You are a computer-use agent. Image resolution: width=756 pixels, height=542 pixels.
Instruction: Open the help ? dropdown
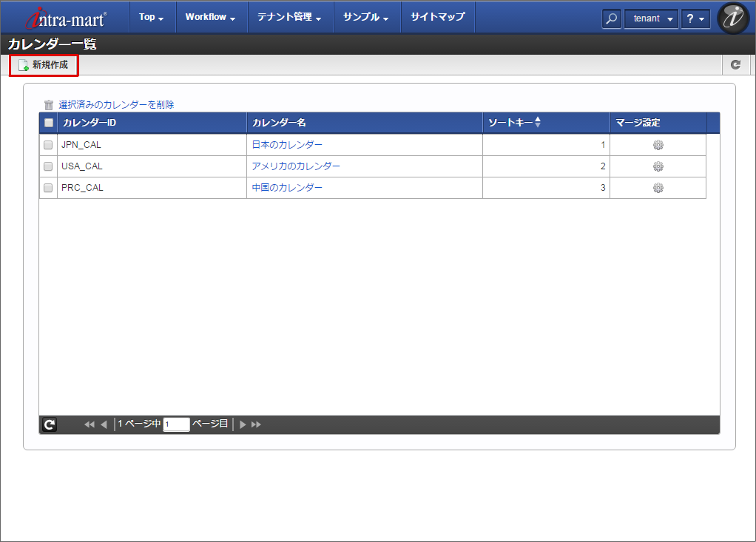(x=695, y=18)
